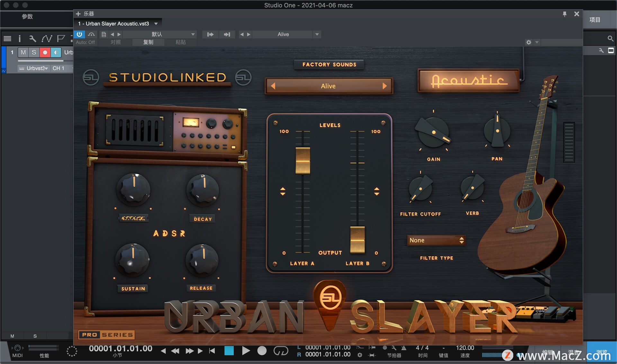Screen dimensions: 617x364
Task: Click the FACTORY SOUNDS button
Action: click(329, 65)
